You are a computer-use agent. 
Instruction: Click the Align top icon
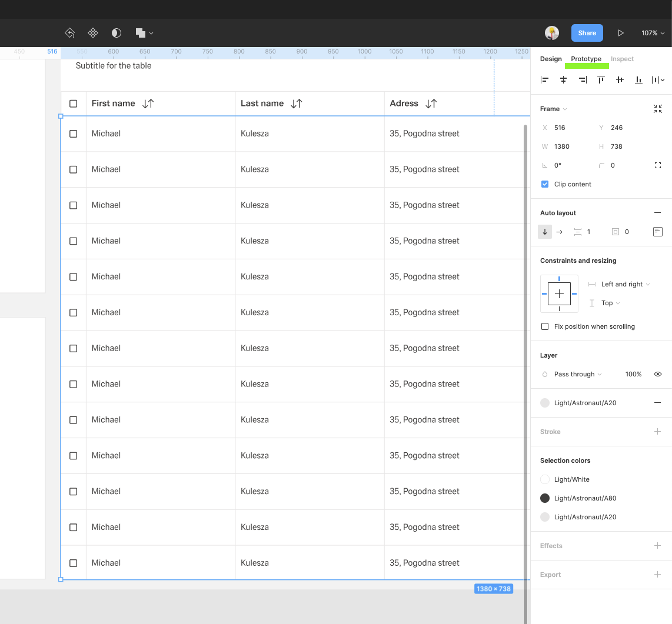click(601, 80)
